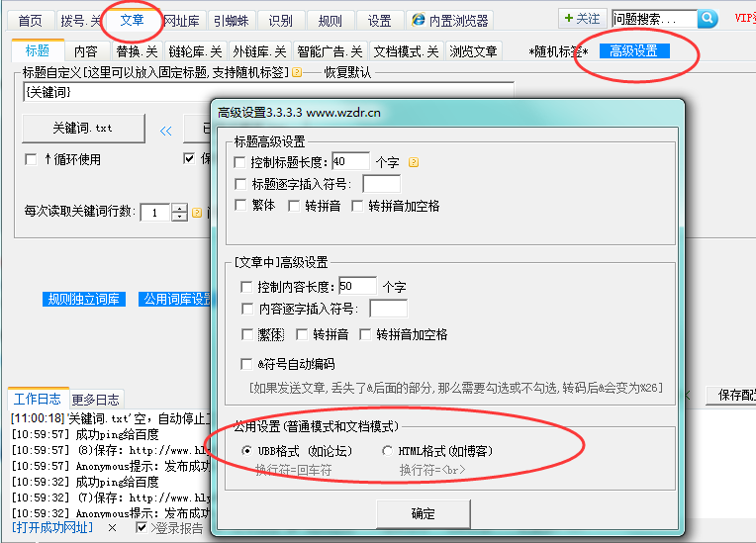Click the blue search magnifier icon
756x543 pixels.
point(708,19)
